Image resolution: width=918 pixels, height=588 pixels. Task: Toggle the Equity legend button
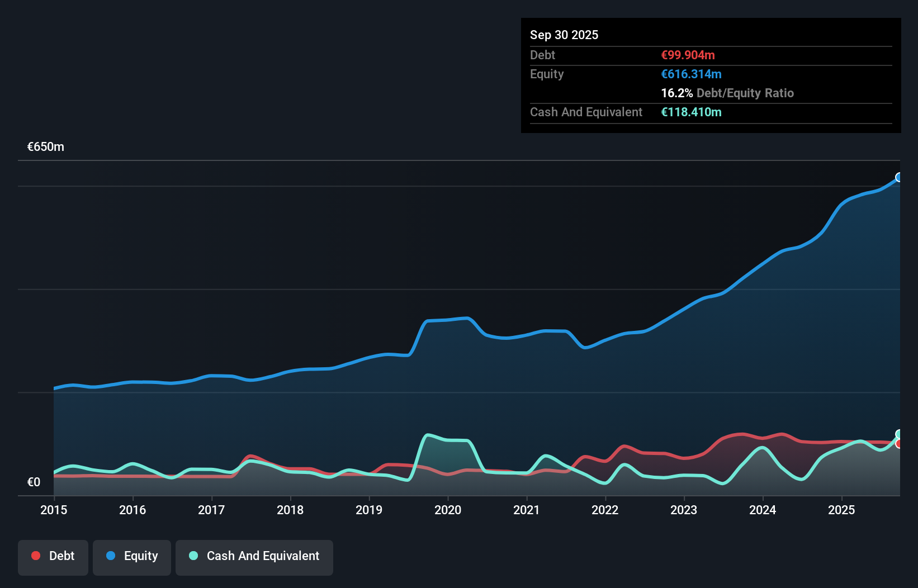coord(132,557)
